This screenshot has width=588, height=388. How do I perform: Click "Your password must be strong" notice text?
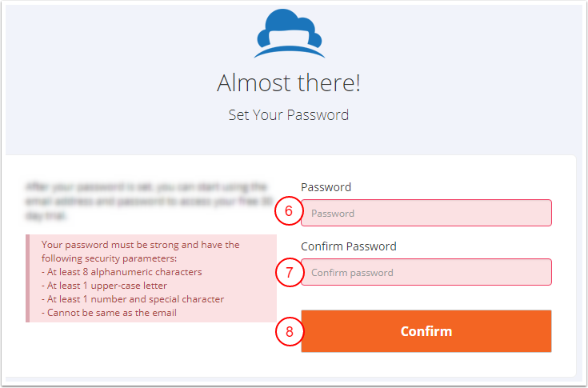[x=140, y=245]
